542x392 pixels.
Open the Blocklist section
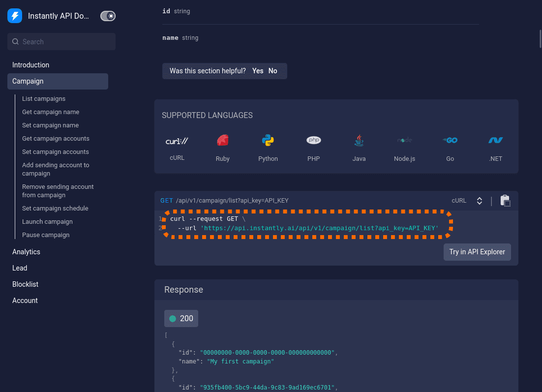(x=25, y=284)
